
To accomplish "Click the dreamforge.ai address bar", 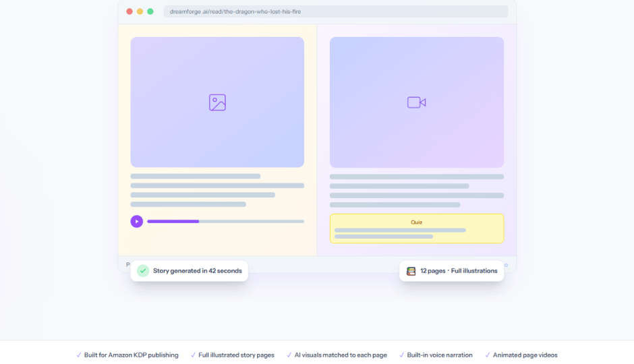I will [336, 11].
